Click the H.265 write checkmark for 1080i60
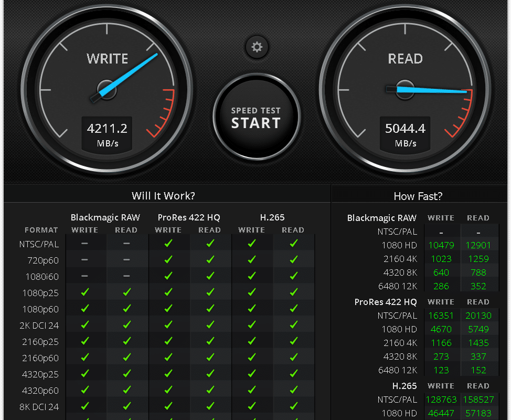The image size is (511, 420). click(252, 276)
